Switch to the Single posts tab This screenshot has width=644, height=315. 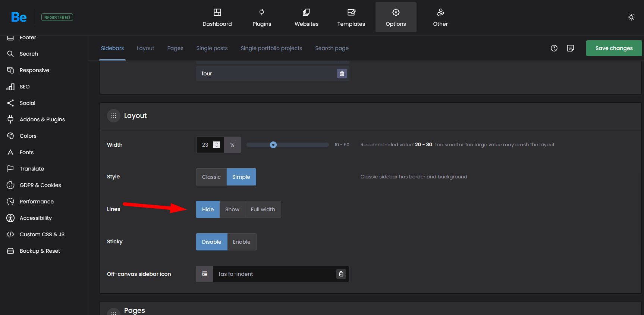pyautogui.click(x=212, y=48)
